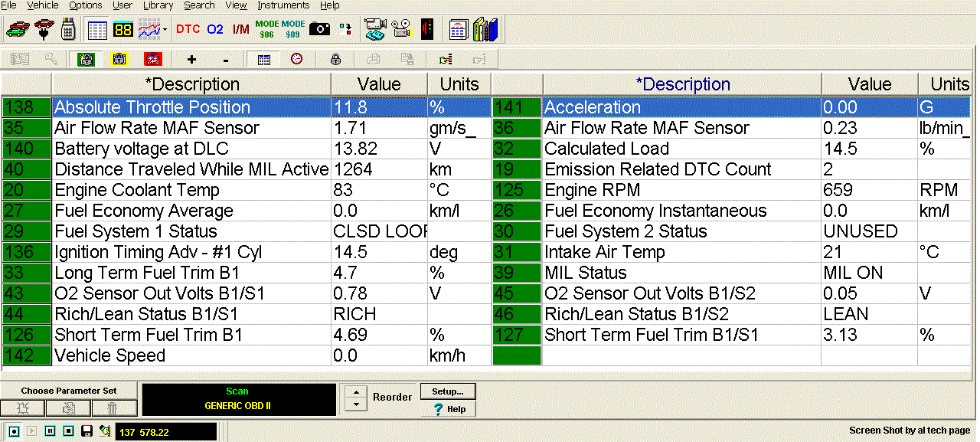Click the Setup... button
Screen dimensions: 980x442
coord(447,391)
